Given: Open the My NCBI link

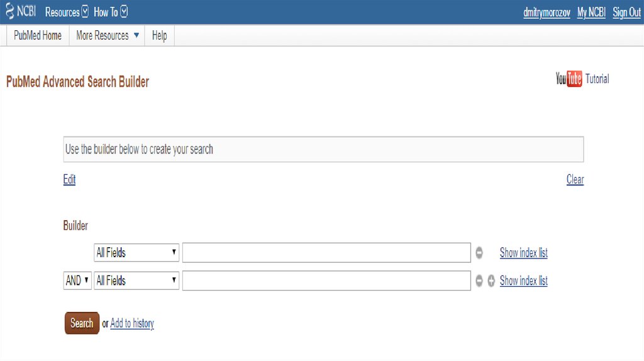Looking at the screenshot, I should pyautogui.click(x=591, y=13).
